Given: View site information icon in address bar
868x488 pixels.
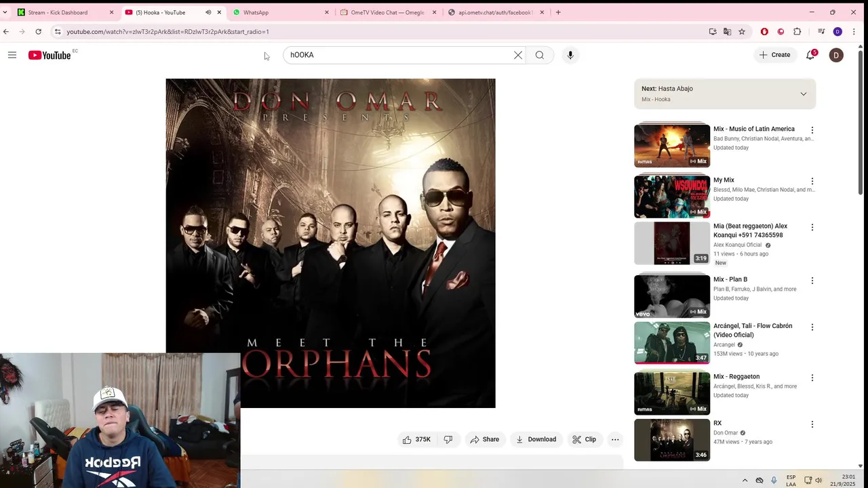Looking at the screenshot, I should 58,31.
